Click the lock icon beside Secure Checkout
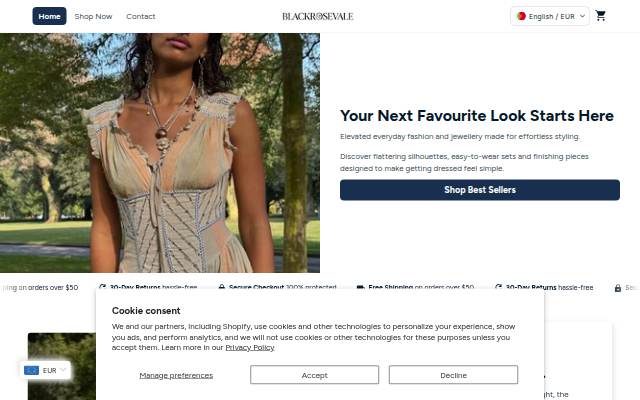 (222, 287)
